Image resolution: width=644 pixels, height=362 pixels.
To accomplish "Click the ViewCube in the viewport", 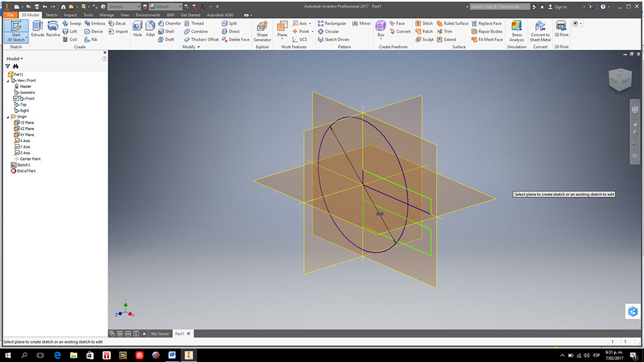I will (x=620, y=80).
